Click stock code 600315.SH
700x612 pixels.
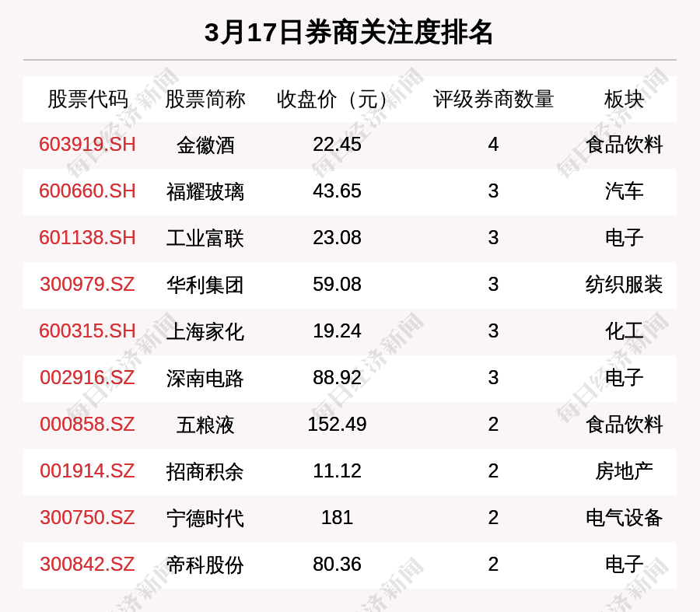point(87,331)
